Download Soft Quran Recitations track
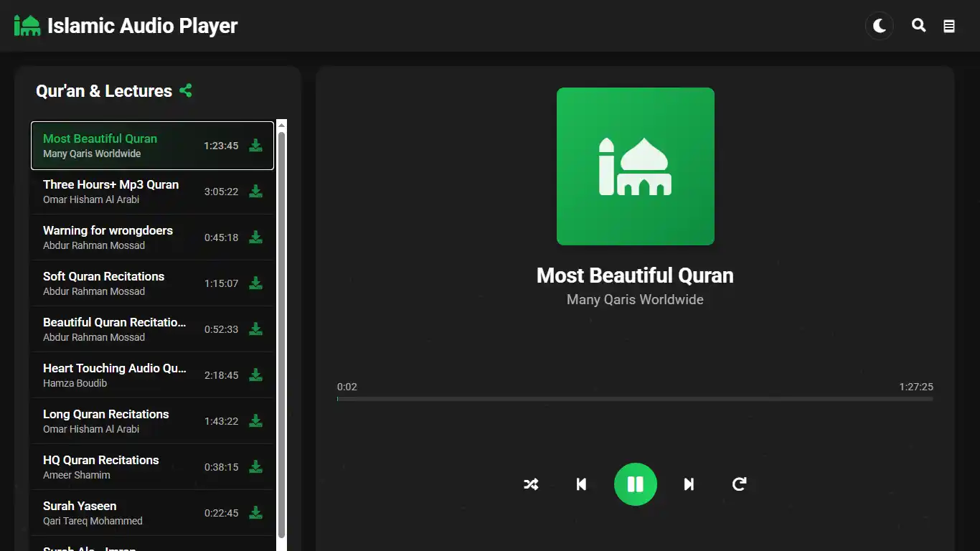Image resolution: width=980 pixels, height=551 pixels. [255, 283]
